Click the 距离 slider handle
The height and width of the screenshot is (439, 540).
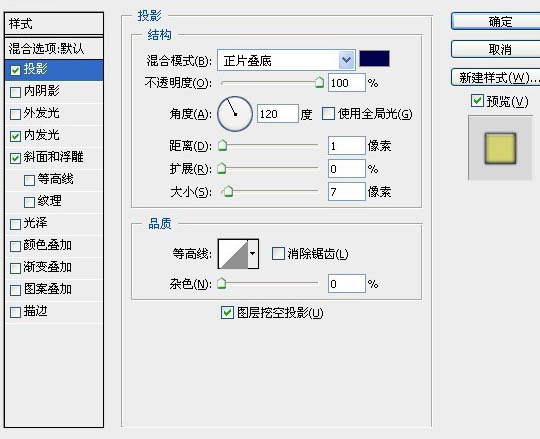[222, 145]
